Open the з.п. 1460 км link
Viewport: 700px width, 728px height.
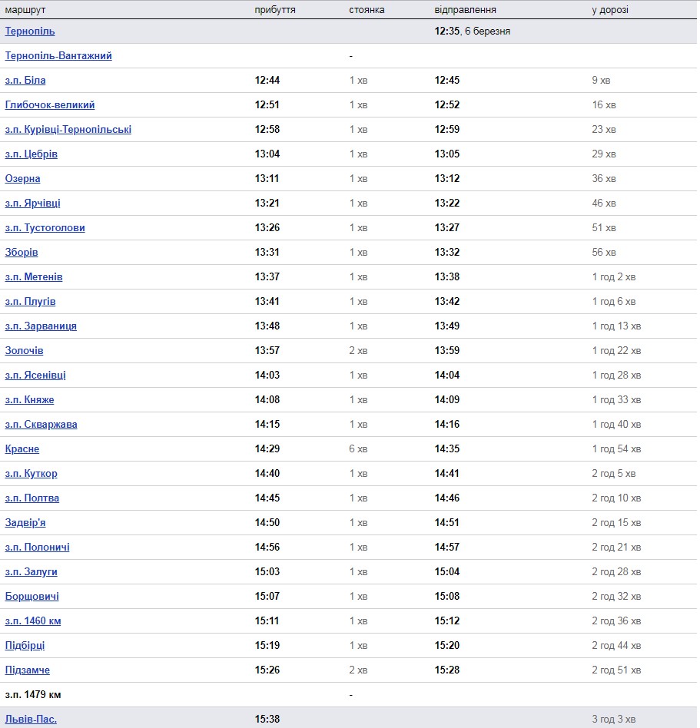tap(33, 621)
